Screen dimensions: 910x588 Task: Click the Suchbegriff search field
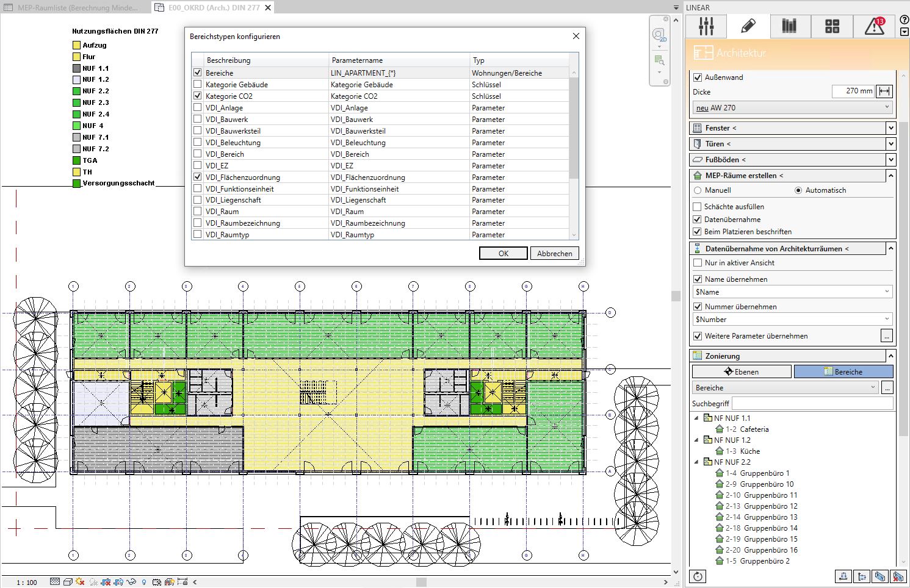click(812, 403)
